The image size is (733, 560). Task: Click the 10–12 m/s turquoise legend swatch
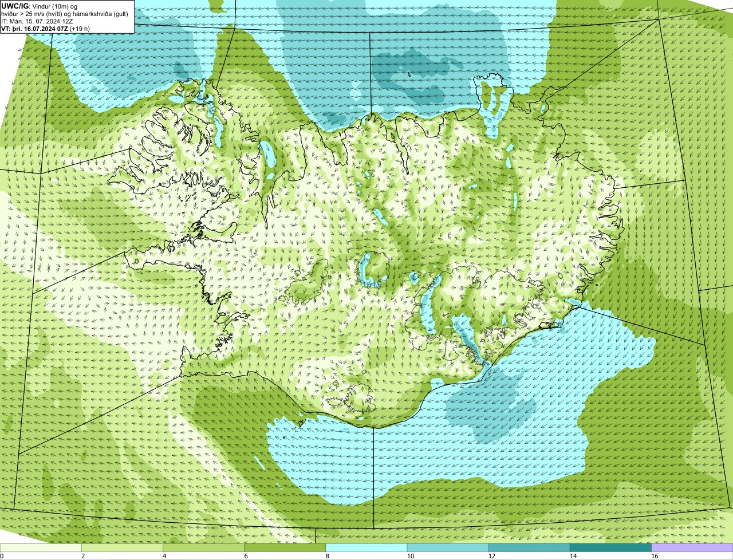(448, 548)
